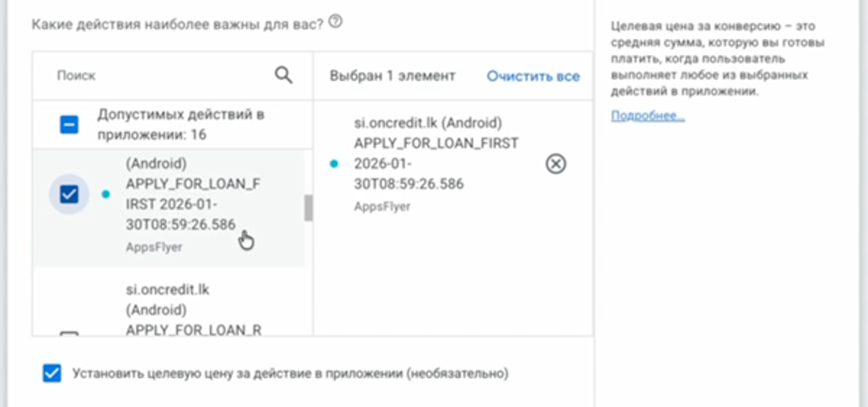Screen dimensions: 868x407
Task: Toggle the select-all checkbox for допустимых действий
Action: click(69, 125)
